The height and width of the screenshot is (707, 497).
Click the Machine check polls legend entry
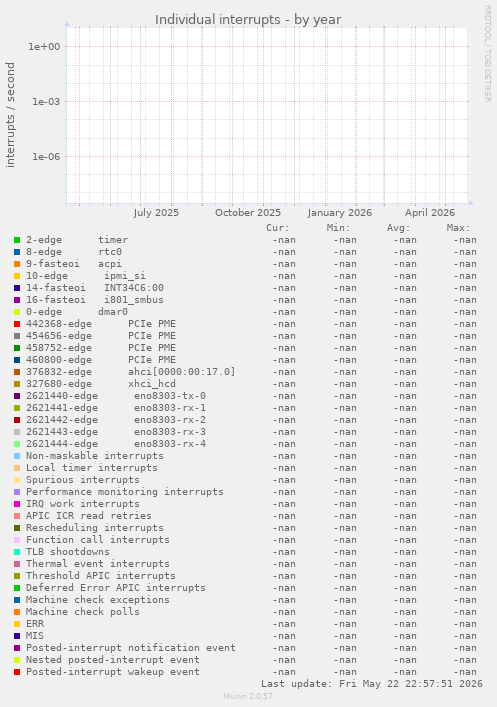pyautogui.click(x=83, y=612)
